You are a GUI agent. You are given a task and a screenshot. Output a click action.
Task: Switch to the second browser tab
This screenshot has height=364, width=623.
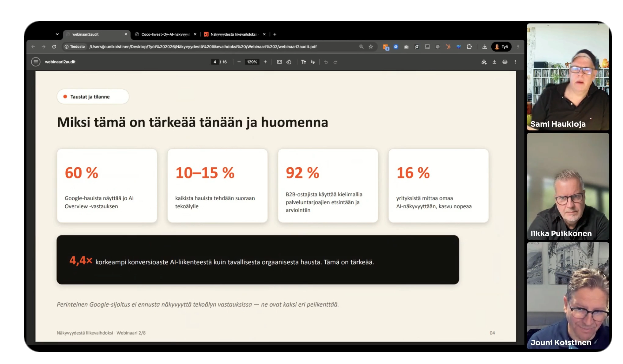[165, 35]
